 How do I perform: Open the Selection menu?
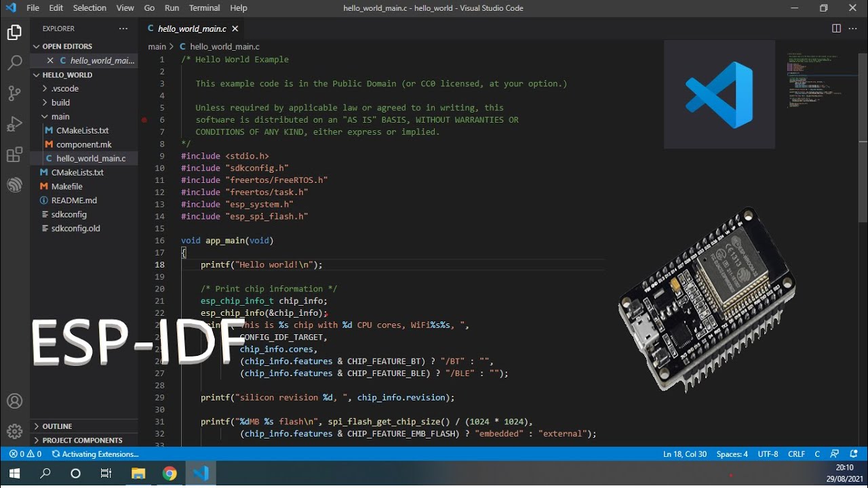click(x=90, y=8)
